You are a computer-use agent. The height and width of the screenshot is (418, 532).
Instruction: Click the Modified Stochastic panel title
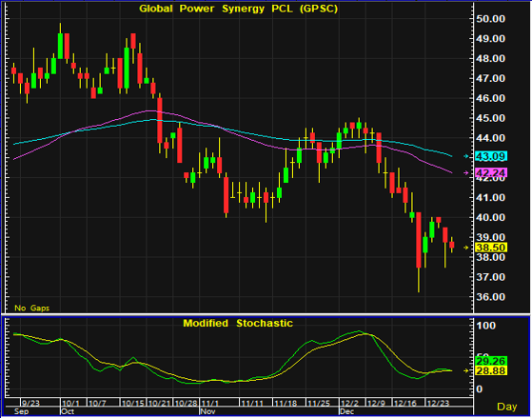pos(238,323)
